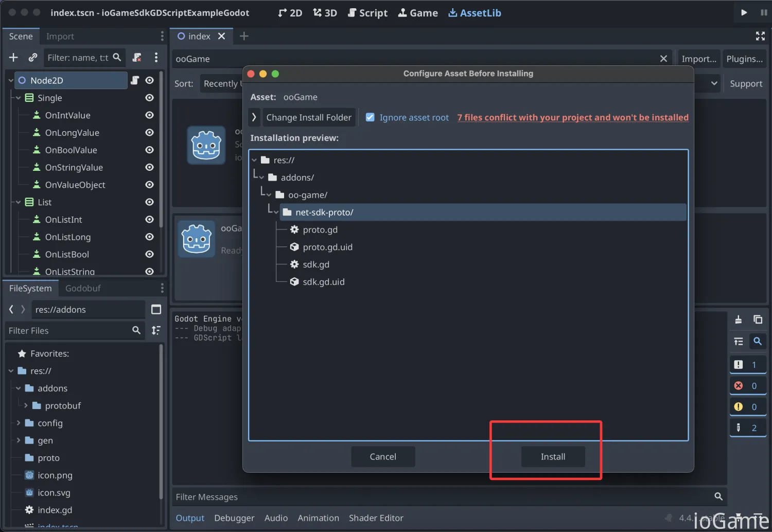772x532 pixels.
Task: Collapse the net-sdk-proto folder in preview
Action: pos(276,212)
